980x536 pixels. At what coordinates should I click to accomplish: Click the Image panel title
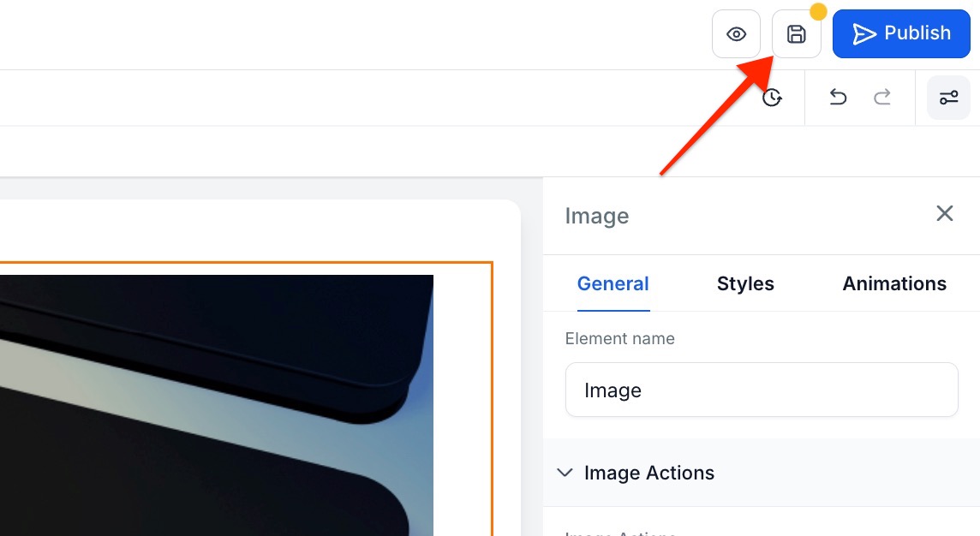(597, 216)
